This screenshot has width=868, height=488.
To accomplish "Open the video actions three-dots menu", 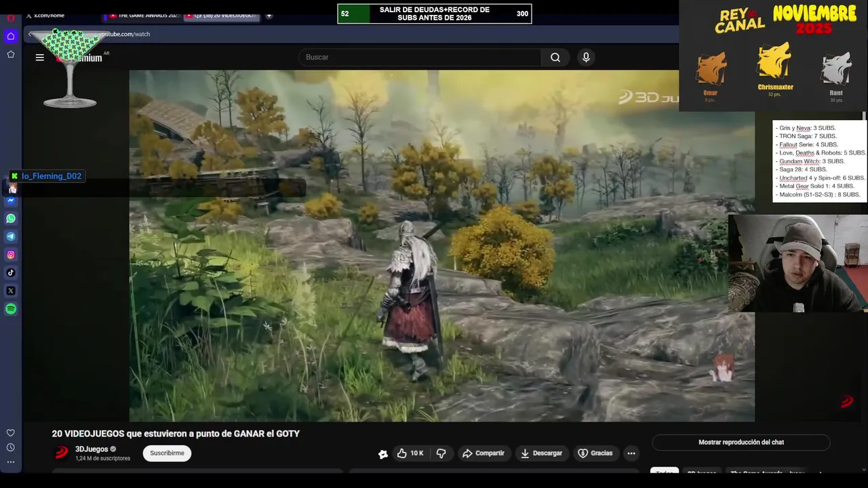I will point(631,453).
